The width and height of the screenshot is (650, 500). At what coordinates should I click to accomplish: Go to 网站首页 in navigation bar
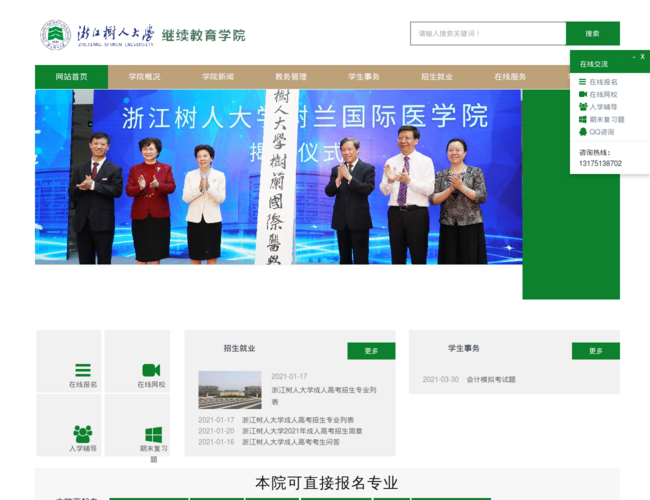pyautogui.click(x=71, y=77)
